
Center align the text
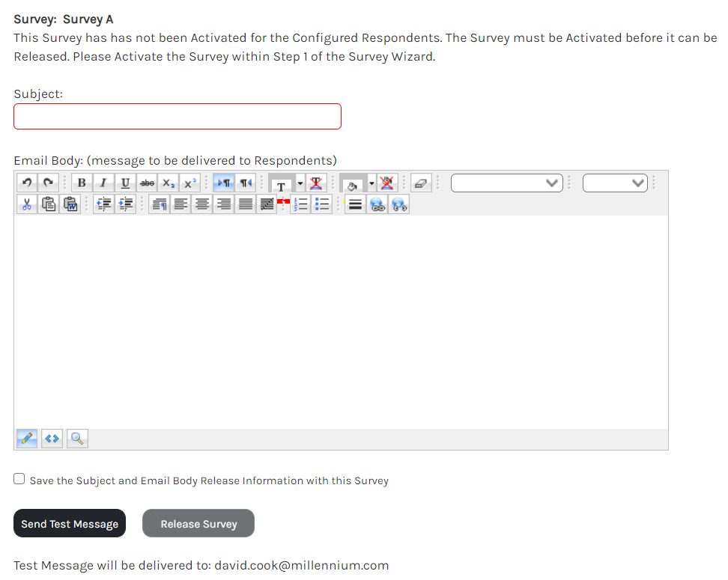(x=202, y=204)
